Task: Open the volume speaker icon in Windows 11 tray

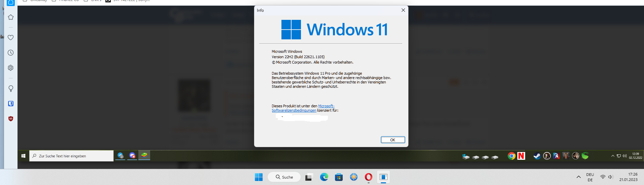Action: coord(611,177)
